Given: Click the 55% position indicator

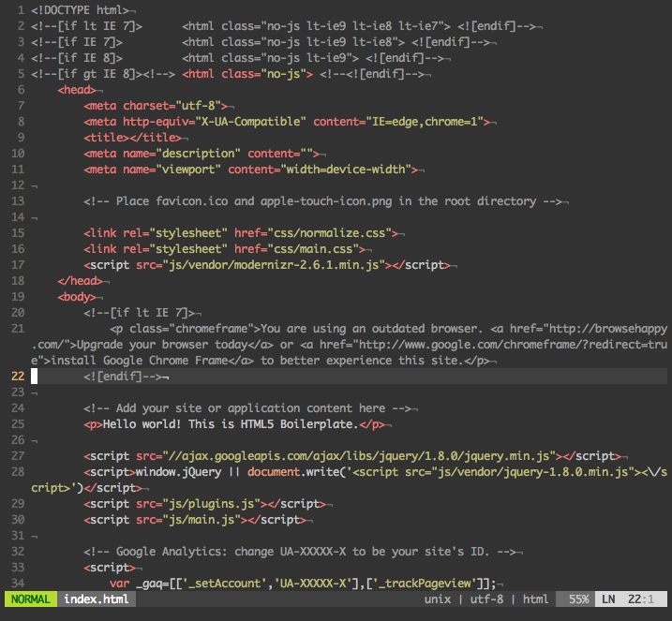Looking at the screenshot, I should [575, 599].
